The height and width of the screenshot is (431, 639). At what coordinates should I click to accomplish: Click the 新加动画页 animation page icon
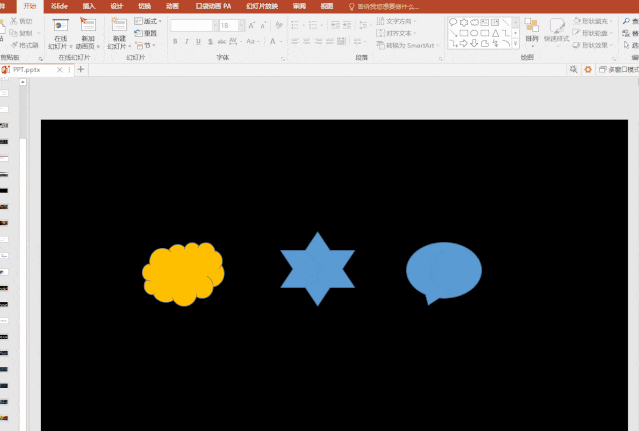88,25
